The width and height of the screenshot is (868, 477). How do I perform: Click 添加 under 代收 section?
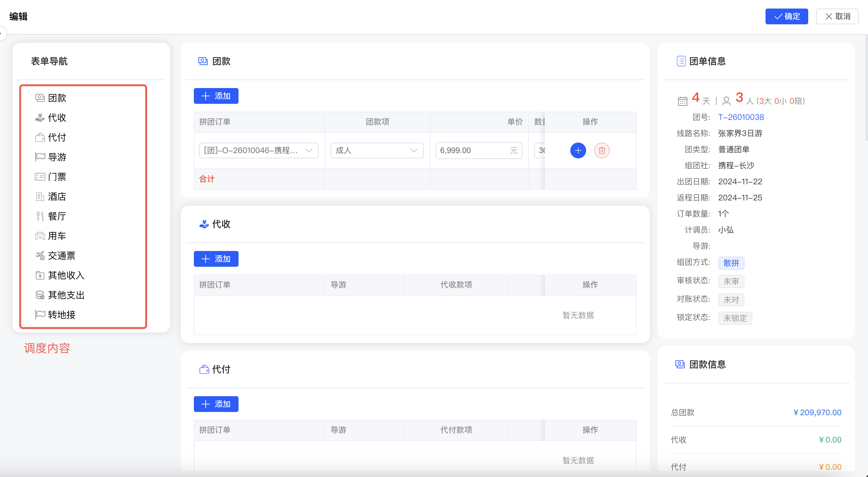click(216, 259)
